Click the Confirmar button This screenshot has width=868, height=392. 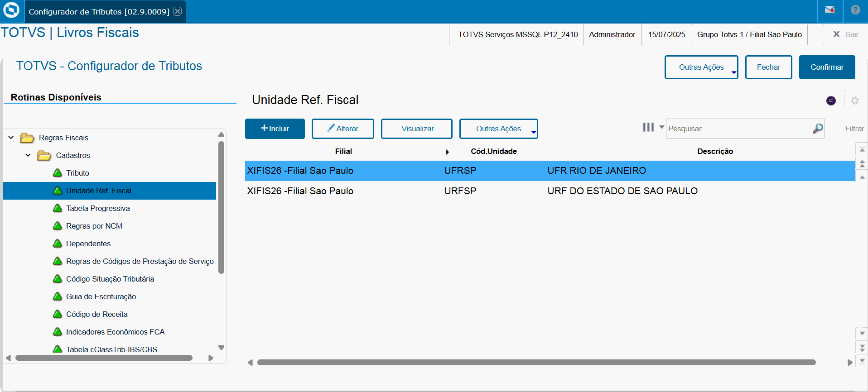[x=827, y=67]
